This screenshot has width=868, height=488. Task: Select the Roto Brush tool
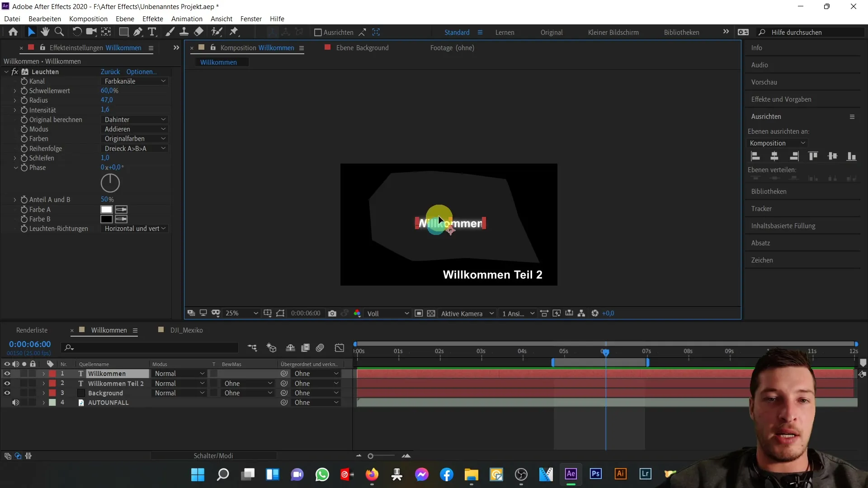(x=217, y=32)
